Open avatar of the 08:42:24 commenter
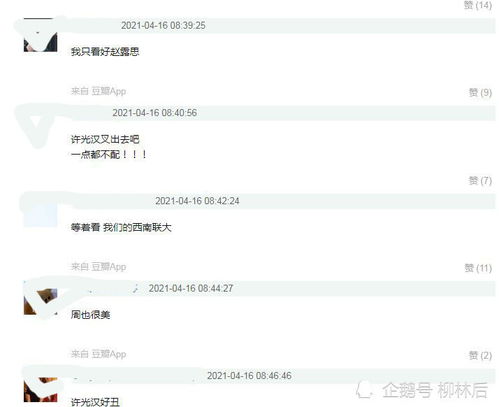 pyautogui.click(x=40, y=210)
